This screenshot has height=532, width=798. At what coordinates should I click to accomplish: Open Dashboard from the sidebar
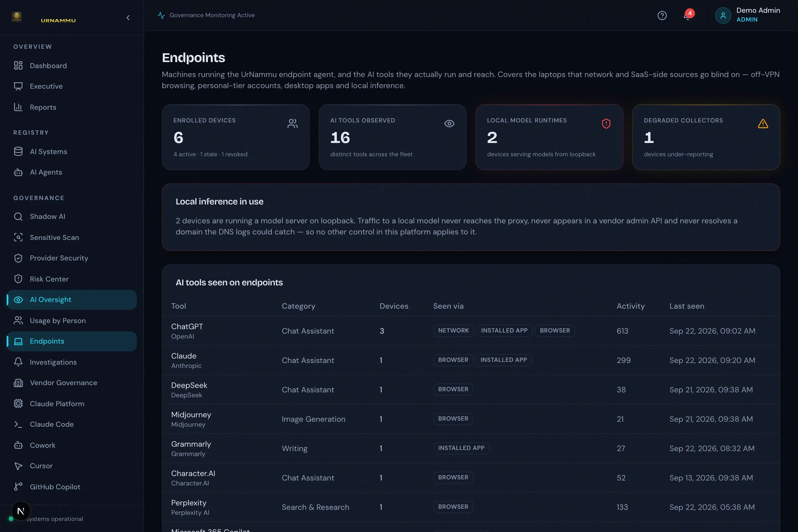71,65
